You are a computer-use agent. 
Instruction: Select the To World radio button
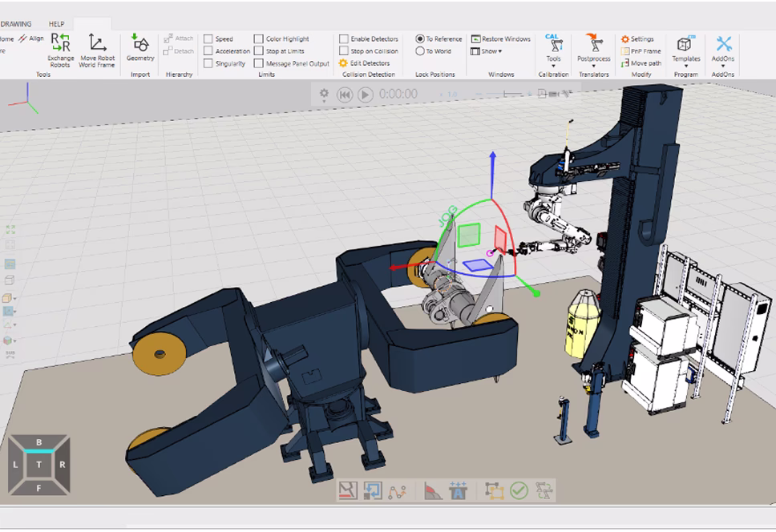coord(420,51)
